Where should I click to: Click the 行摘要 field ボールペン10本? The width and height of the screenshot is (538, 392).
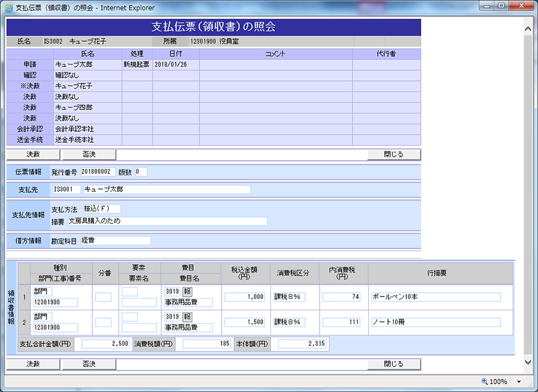click(436, 297)
